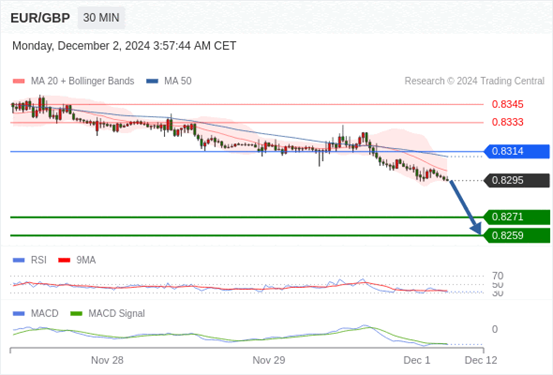Click the 0.8314 pivot price tag
Screen dimensions: 553x375
517,151
